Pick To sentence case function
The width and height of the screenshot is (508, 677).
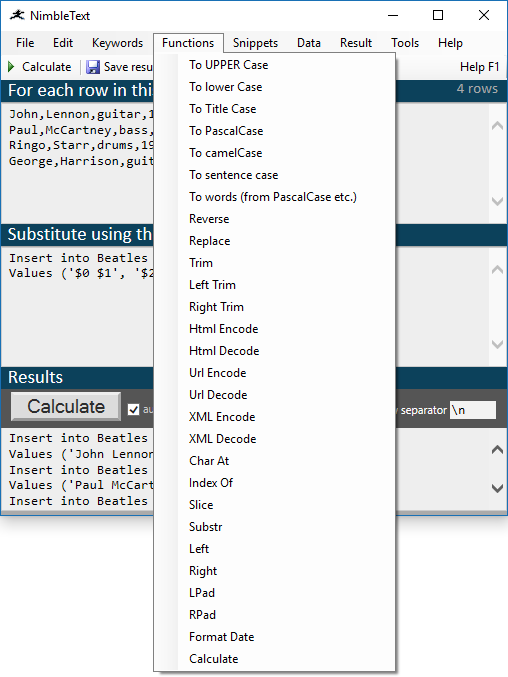[x=275, y=175]
